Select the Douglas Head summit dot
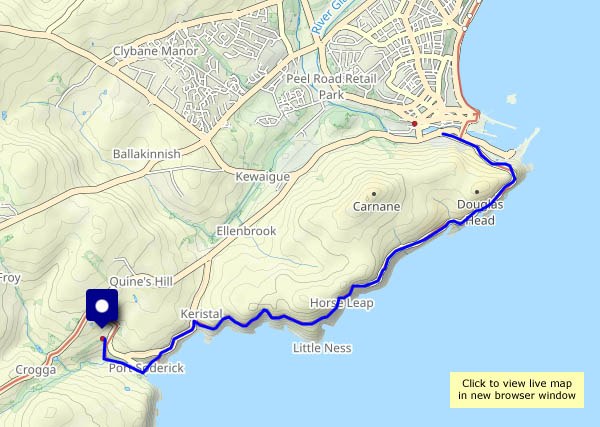The width and height of the screenshot is (600, 427). (x=477, y=192)
